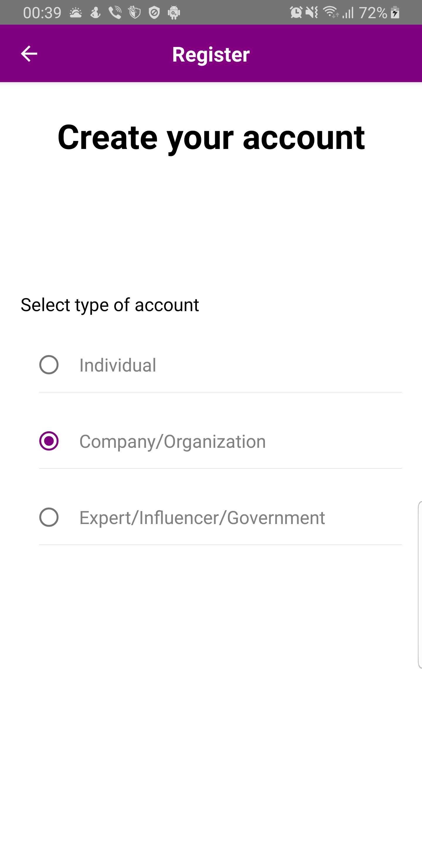Tap the Wi-Fi signal status icon

point(331,13)
